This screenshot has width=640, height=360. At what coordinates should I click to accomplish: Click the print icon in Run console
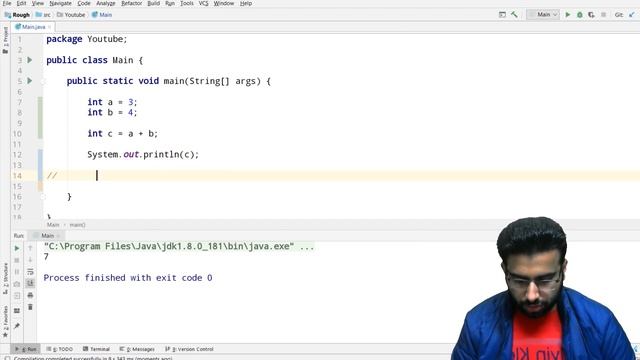click(30, 295)
